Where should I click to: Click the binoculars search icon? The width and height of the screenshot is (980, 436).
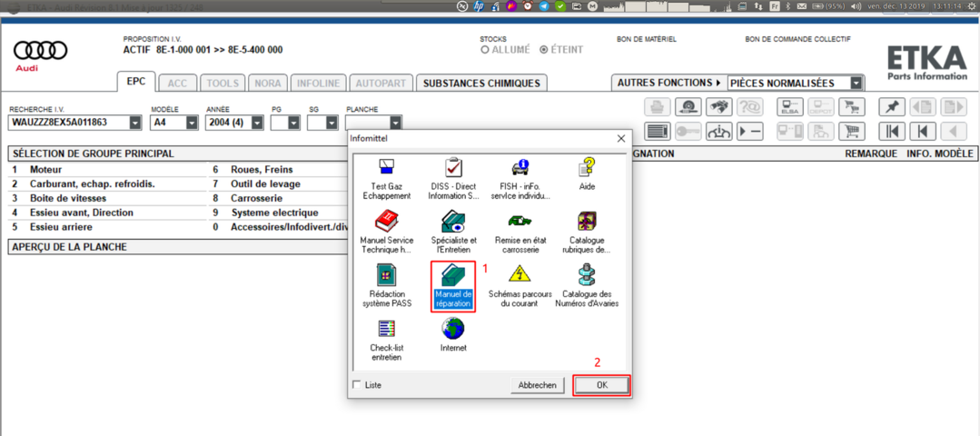(718, 107)
